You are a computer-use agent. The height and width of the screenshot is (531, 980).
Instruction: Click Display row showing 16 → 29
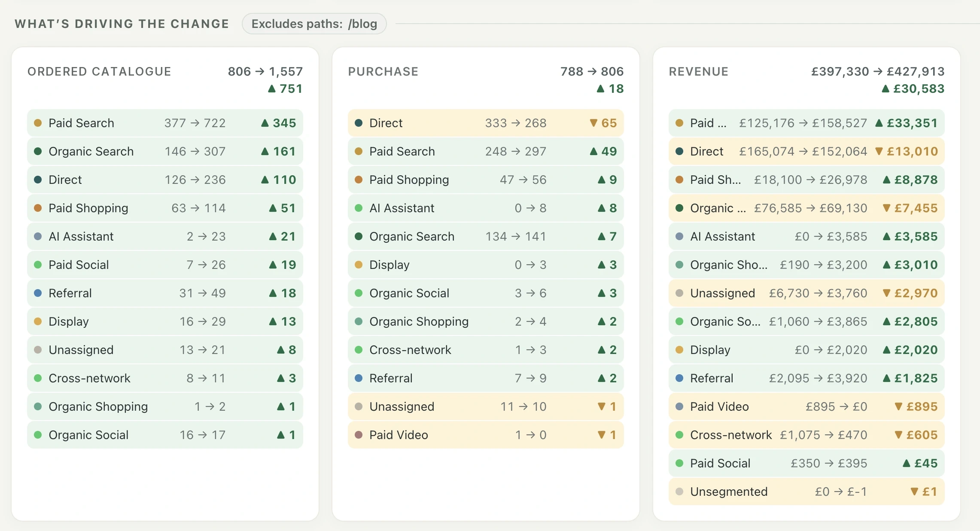[165, 321]
